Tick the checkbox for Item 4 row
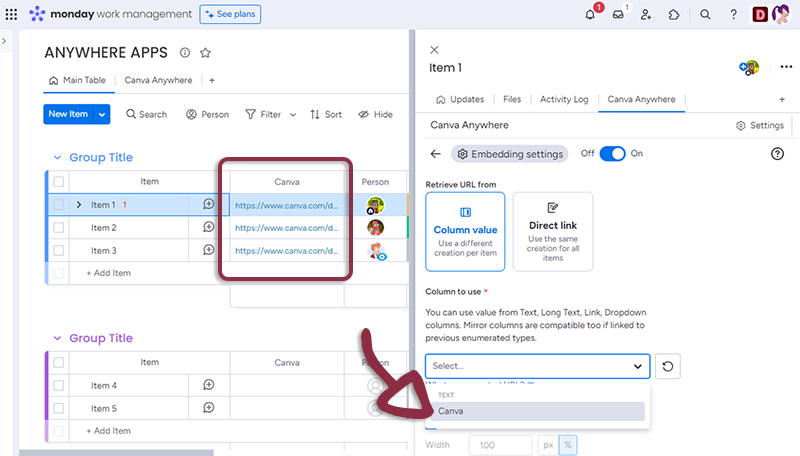This screenshot has height=456, width=800. (x=59, y=385)
